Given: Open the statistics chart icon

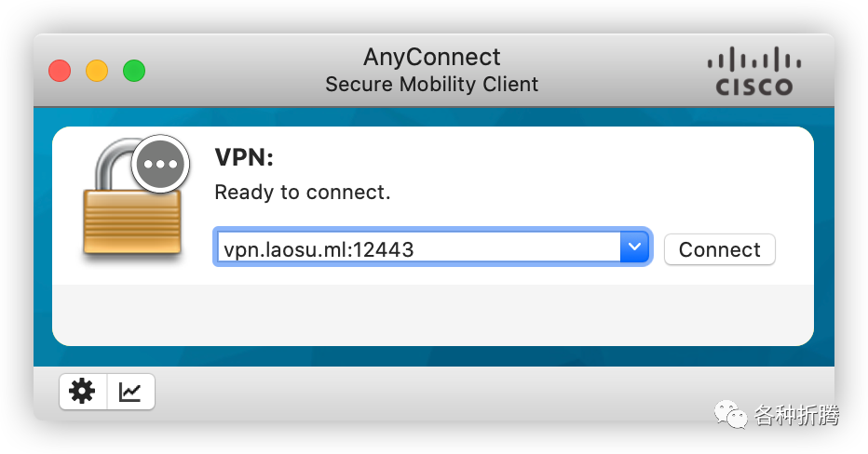Looking at the screenshot, I should [130, 392].
